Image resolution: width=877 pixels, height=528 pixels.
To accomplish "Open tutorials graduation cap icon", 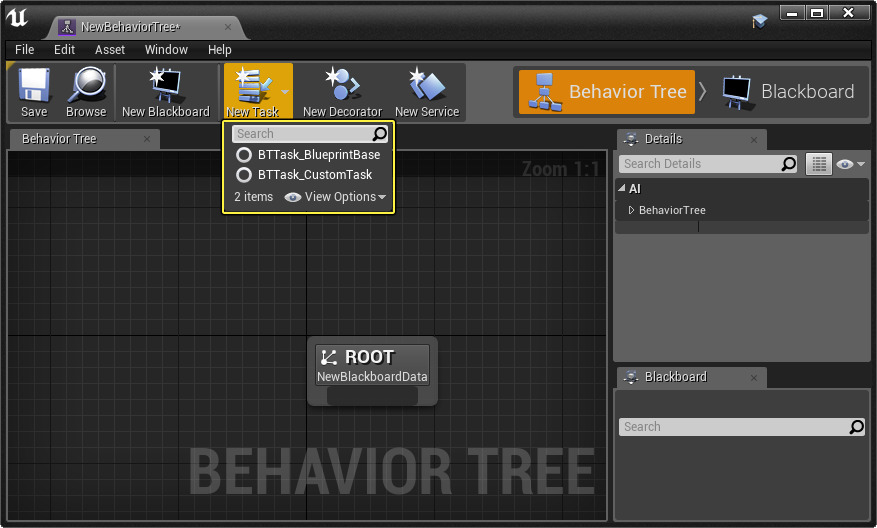I will click(760, 22).
